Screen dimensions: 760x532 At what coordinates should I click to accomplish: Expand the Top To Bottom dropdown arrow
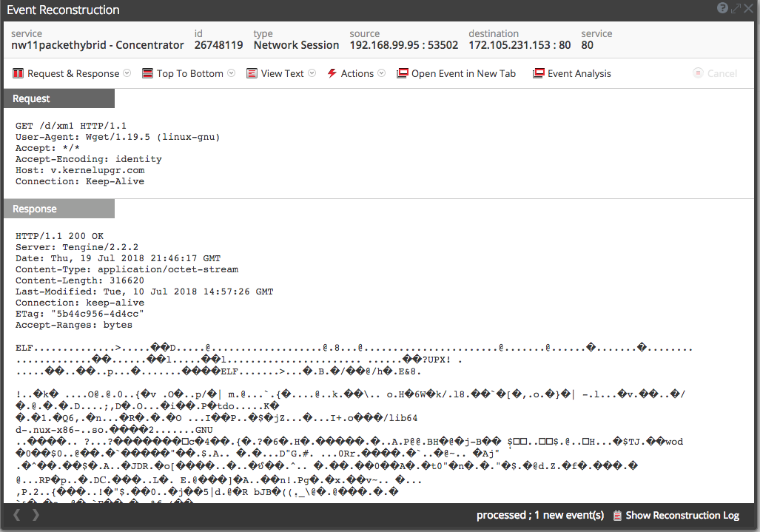(x=231, y=73)
